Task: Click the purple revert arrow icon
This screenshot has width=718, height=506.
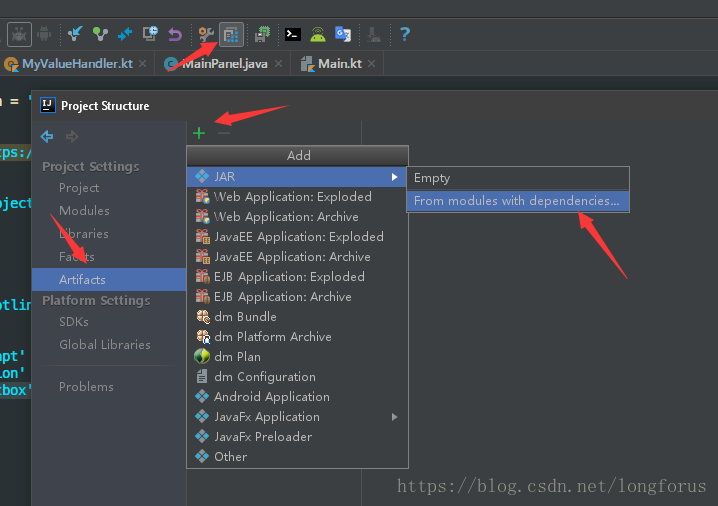Action: point(175,34)
